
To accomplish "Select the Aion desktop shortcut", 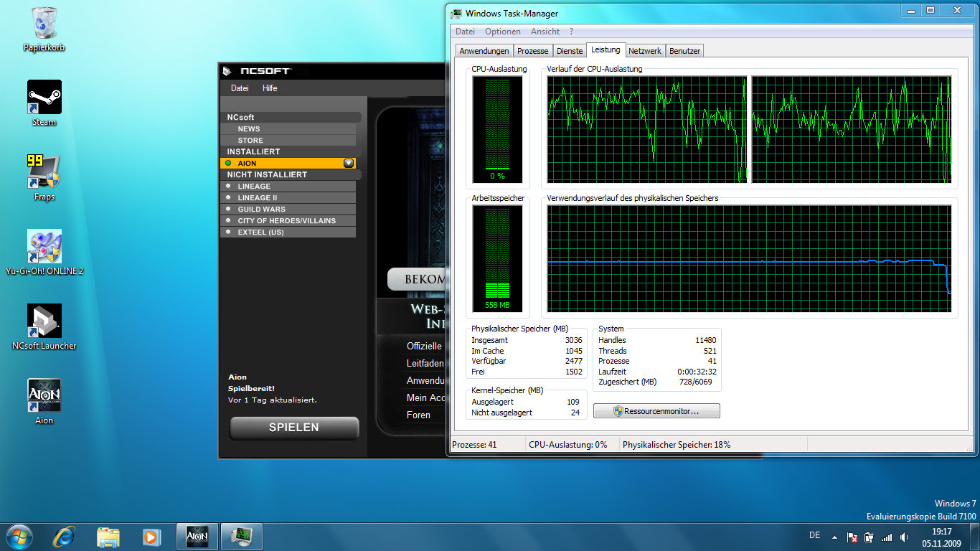I will click(44, 402).
